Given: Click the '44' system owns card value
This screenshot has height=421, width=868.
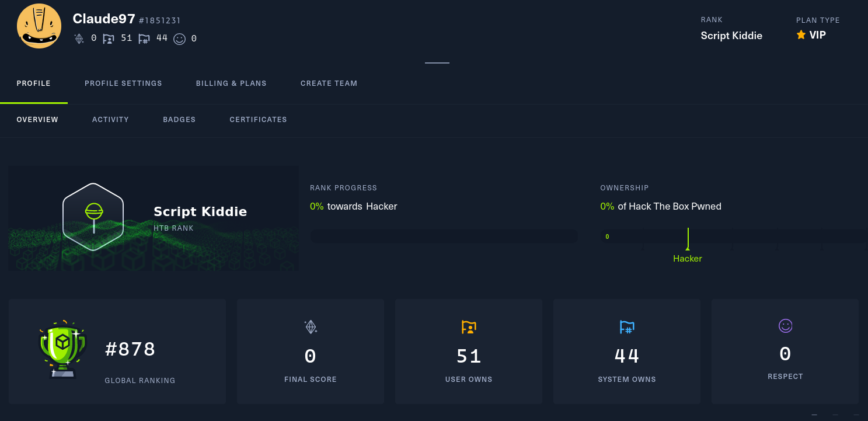Looking at the screenshot, I should (627, 356).
